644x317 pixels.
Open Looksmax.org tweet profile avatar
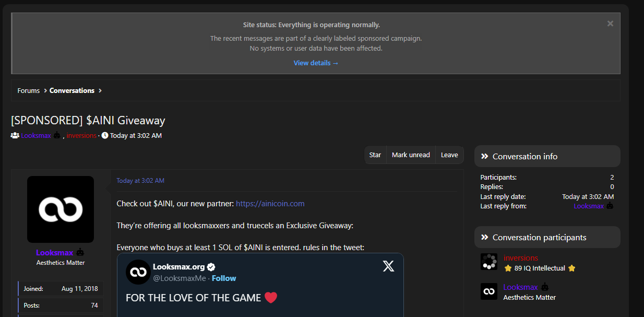[x=138, y=272]
